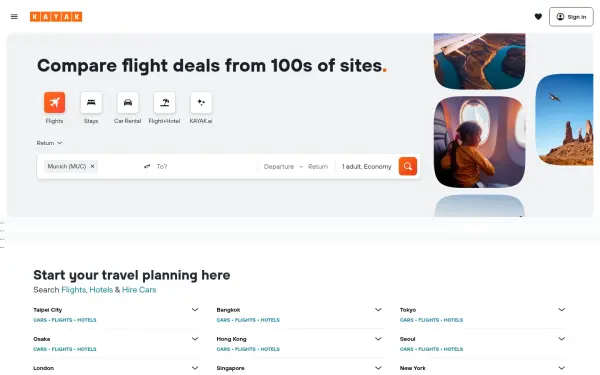Open the KAYAK.ai icon
This screenshot has height=375, width=600.
pyautogui.click(x=201, y=102)
